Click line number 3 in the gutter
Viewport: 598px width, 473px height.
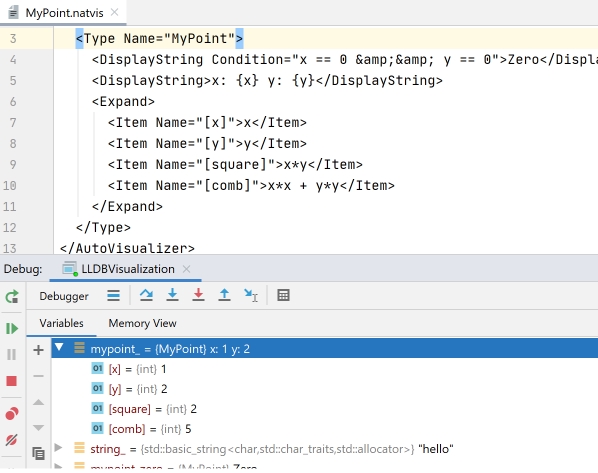pyautogui.click(x=13, y=39)
